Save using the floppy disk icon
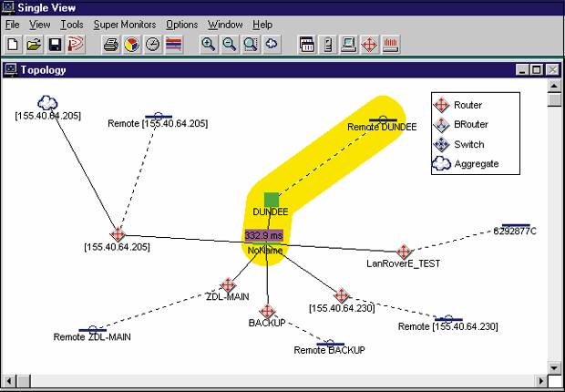 click(54, 44)
